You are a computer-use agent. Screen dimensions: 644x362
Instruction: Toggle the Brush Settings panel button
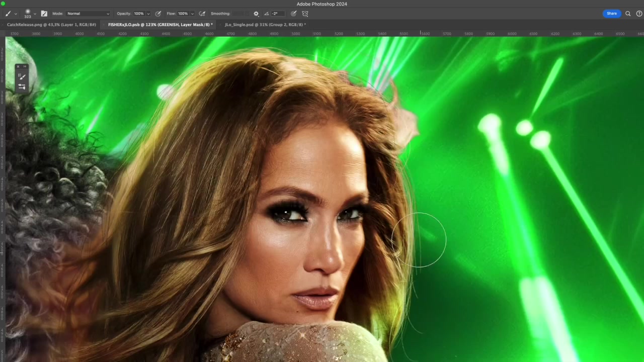click(x=44, y=14)
